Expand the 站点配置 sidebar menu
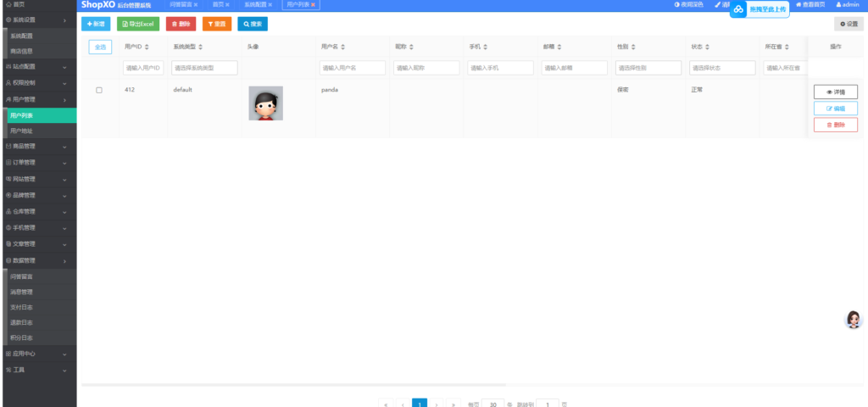 coord(39,66)
